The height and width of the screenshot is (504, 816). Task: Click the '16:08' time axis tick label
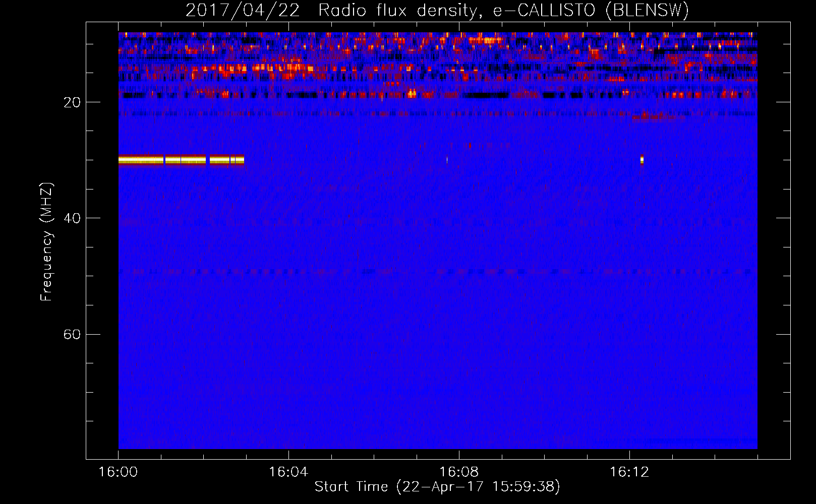tap(459, 472)
